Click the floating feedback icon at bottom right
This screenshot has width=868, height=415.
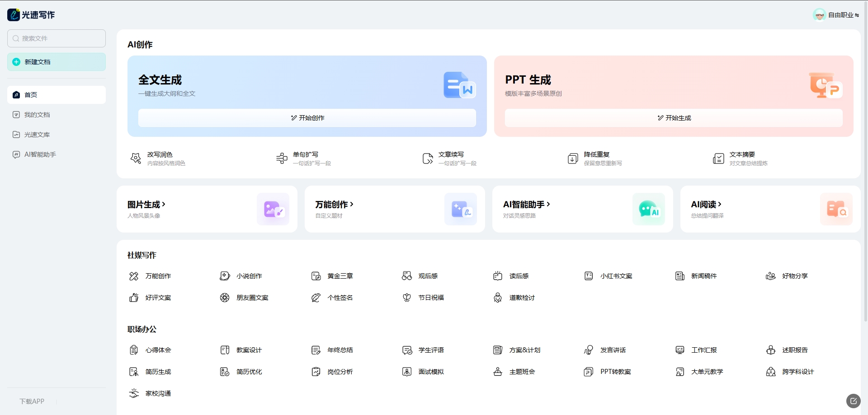pos(853,401)
